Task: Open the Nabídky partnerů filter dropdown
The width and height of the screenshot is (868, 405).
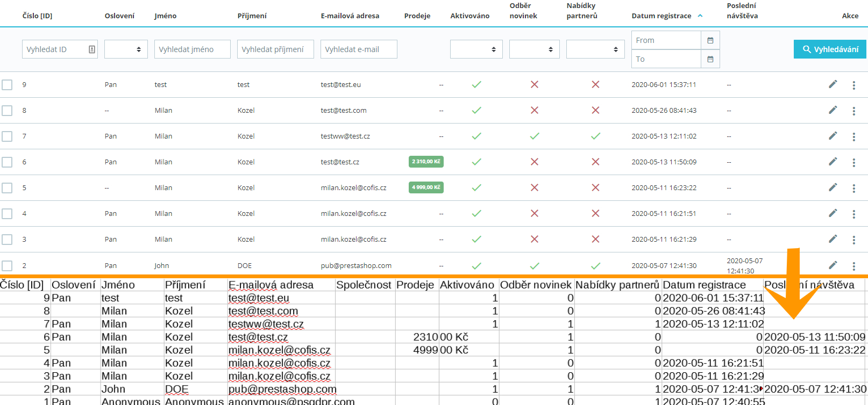Action: (595, 49)
